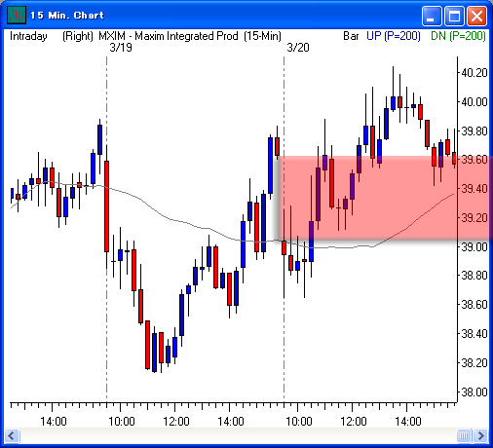Click the 38.60 price axis label

474,305
